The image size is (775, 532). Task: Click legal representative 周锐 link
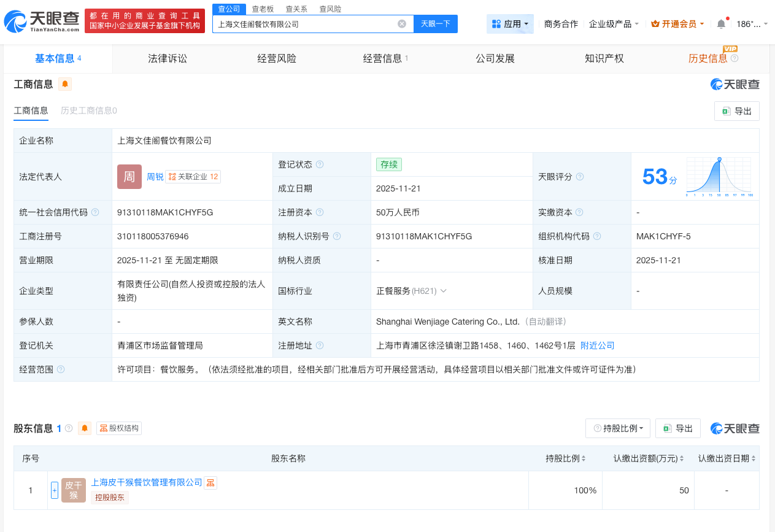pos(155,176)
